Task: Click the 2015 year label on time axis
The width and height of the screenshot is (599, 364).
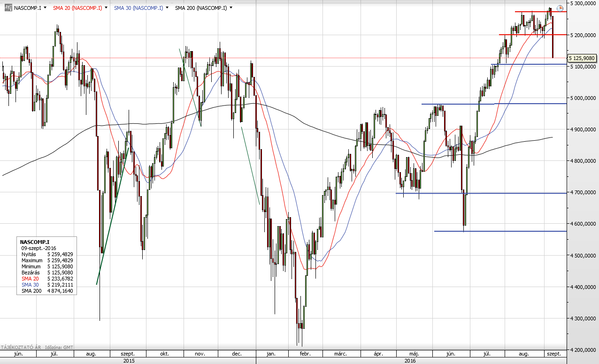Action: [129, 361]
